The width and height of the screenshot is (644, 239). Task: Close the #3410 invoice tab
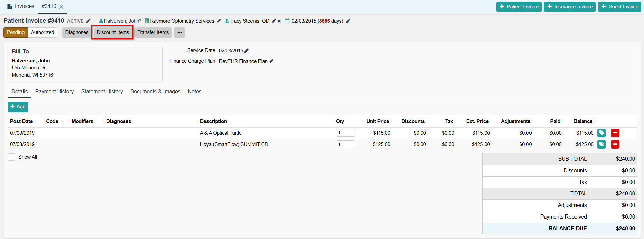click(61, 7)
